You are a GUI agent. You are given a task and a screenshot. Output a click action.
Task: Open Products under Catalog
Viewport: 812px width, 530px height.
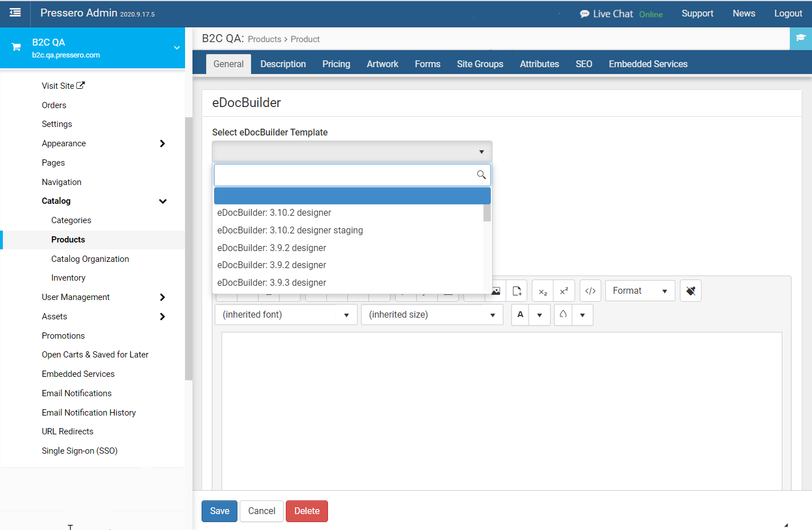coord(68,240)
